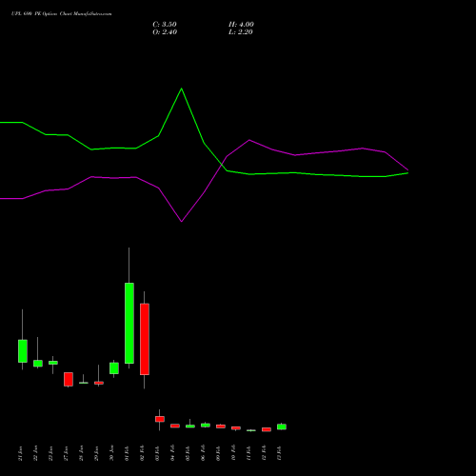
Task: Select the red 27 Jan candlestick
Action: (69, 379)
